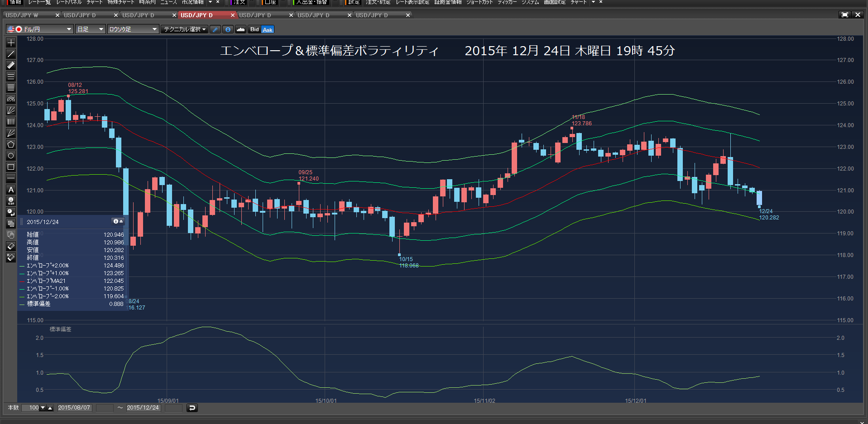The width and height of the screenshot is (868, 424).
Task: Open the 証拠金情報 menu
Action: [x=448, y=2]
